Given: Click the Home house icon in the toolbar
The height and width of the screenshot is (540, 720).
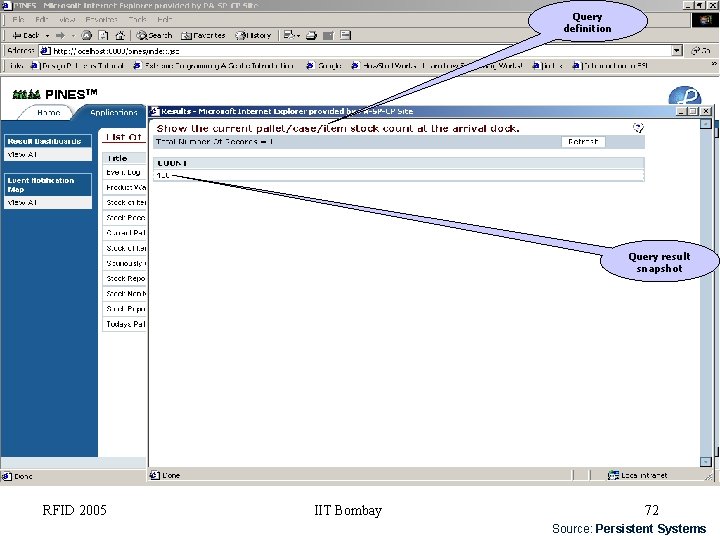Looking at the screenshot, I should 120,35.
